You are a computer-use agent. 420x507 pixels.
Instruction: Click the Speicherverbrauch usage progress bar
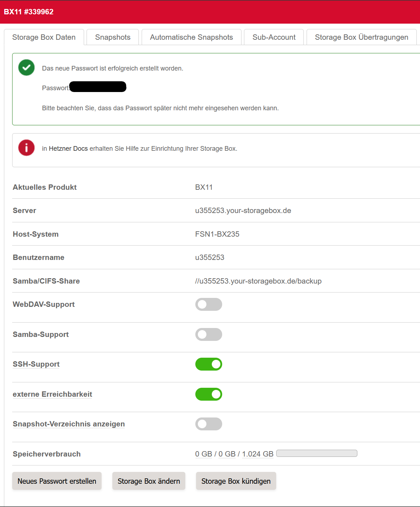coord(317,453)
